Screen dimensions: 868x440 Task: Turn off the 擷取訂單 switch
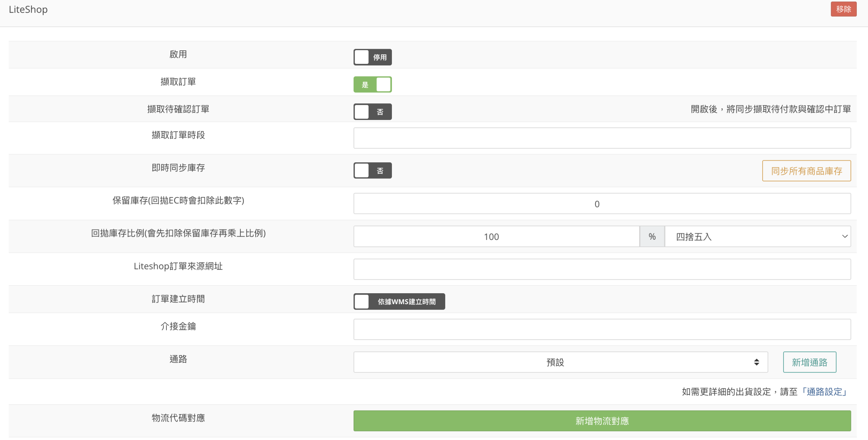pyautogui.click(x=372, y=84)
